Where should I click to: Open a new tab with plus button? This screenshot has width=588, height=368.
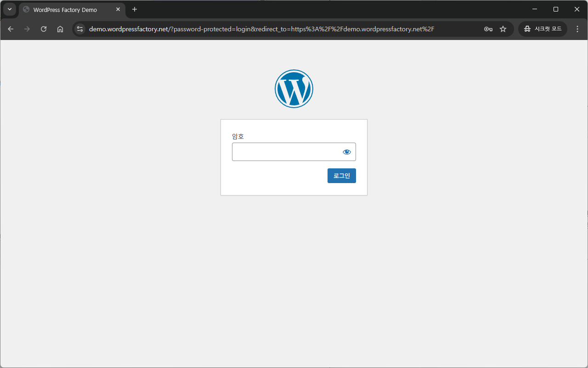click(135, 9)
